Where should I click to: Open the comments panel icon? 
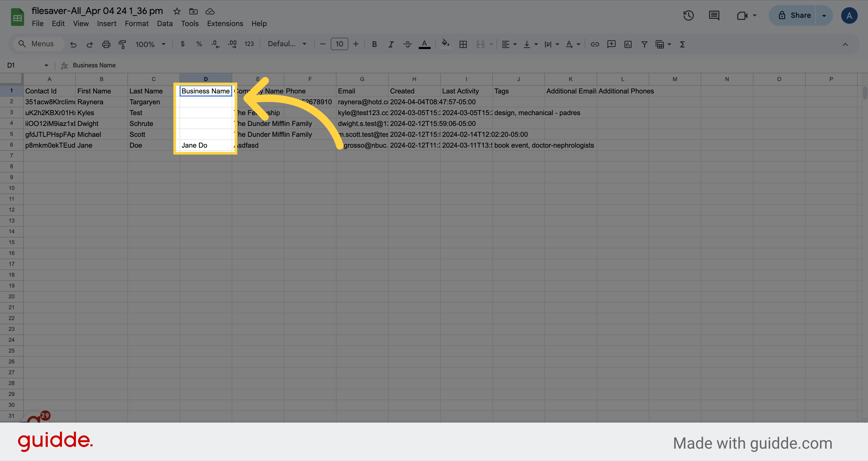(x=714, y=15)
